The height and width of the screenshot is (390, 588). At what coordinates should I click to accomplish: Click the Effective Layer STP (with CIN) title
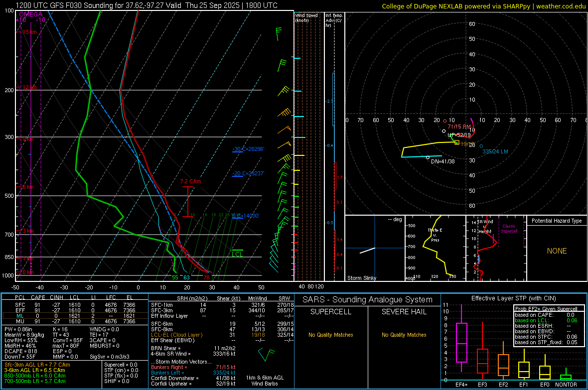click(x=514, y=298)
